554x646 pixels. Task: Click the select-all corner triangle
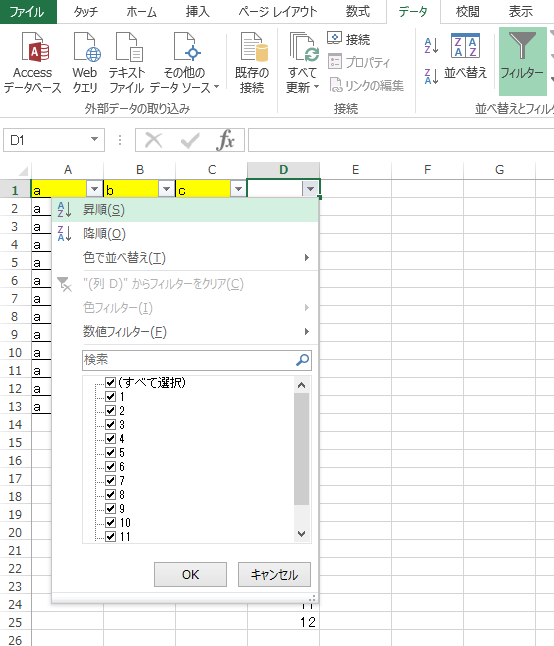(x=21, y=170)
